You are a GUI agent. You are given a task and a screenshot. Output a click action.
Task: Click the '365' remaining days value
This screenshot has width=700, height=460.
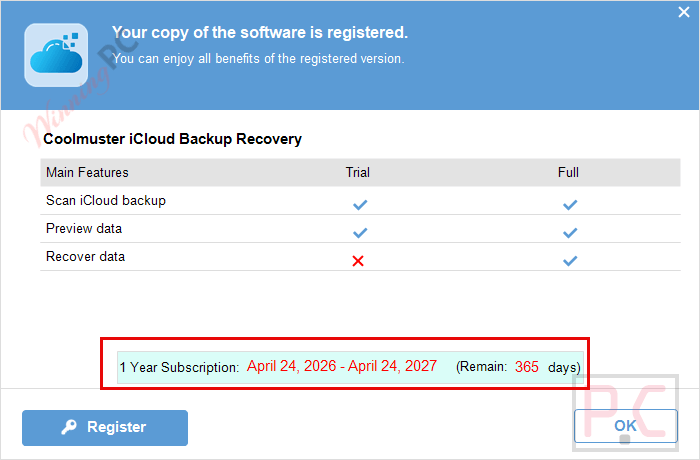tap(527, 367)
